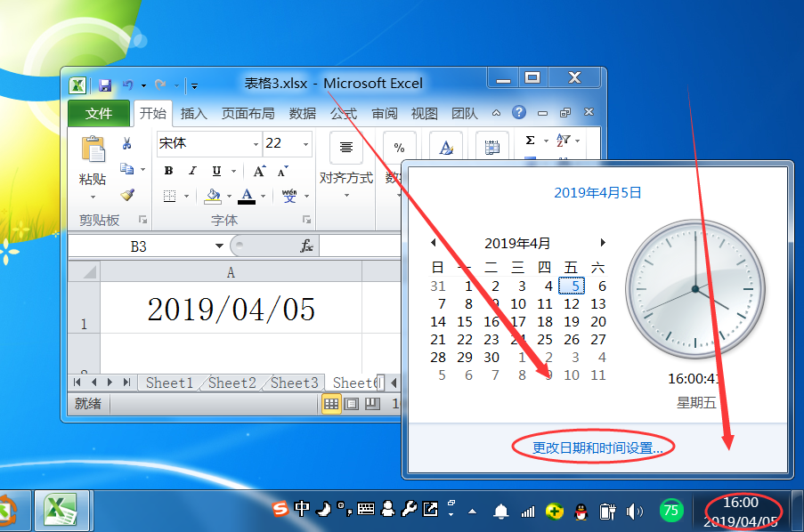Expand Paste options arrow

point(93,197)
